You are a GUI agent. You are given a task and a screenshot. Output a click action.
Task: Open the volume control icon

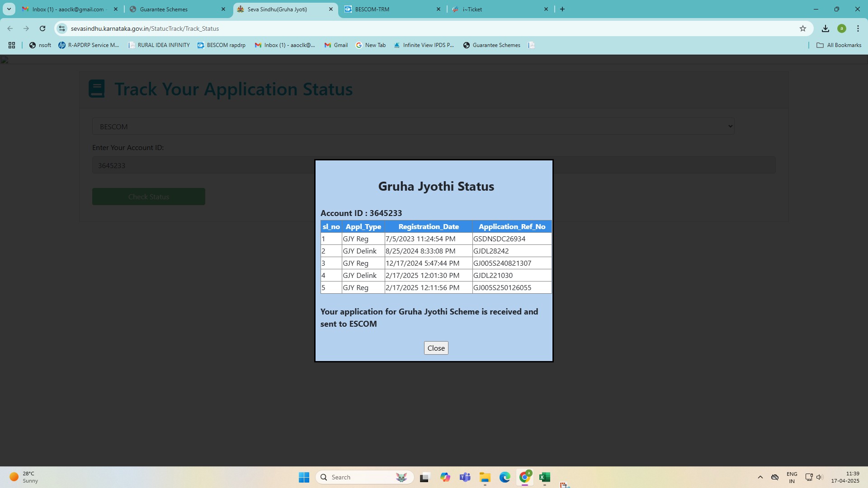pos(819,477)
